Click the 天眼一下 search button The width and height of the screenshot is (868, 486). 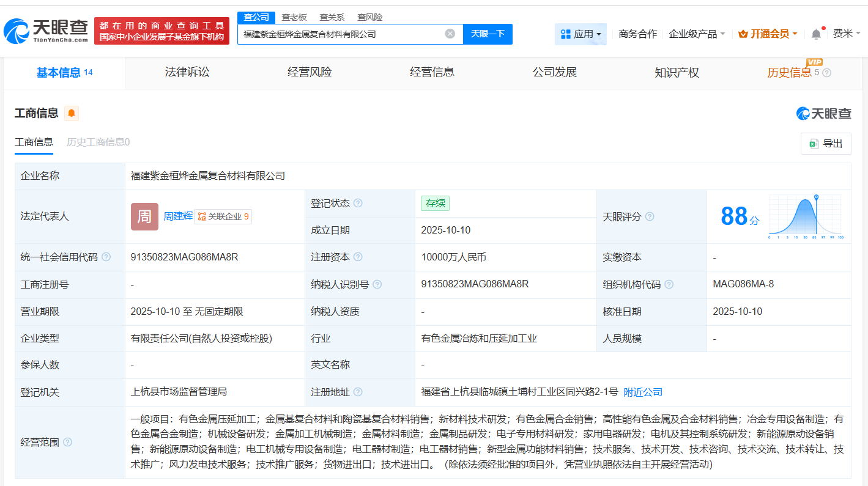coord(488,34)
